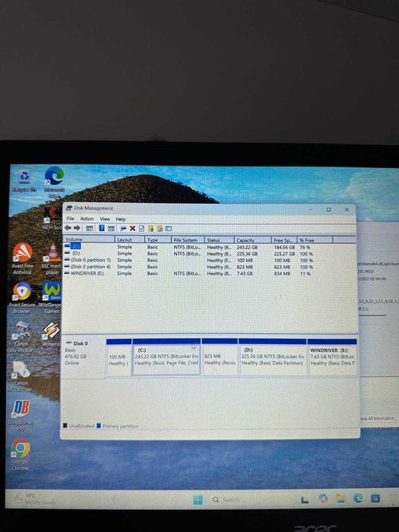Viewport: 399px width, 532px height.
Task: Click the Forward arrow in Disk Management toolbar
Action: tap(77, 228)
